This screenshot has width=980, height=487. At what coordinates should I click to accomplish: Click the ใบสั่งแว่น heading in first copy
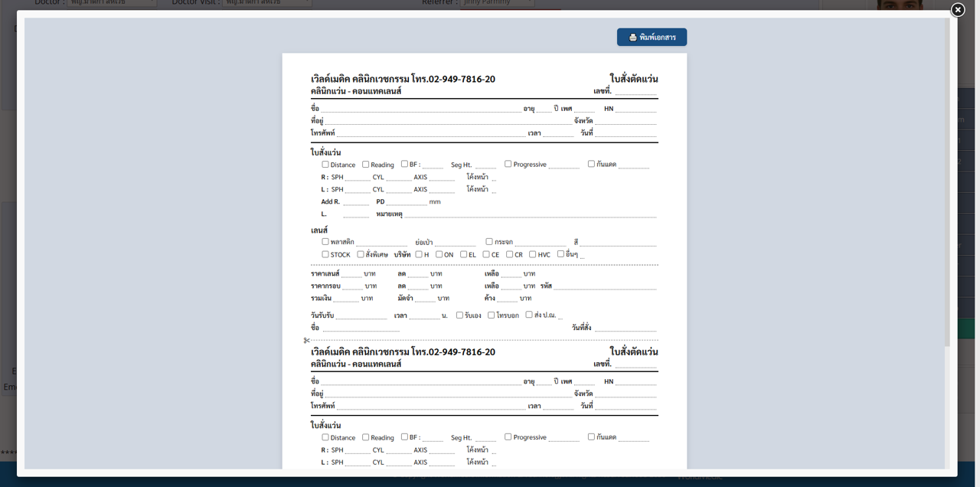pyautogui.click(x=326, y=152)
